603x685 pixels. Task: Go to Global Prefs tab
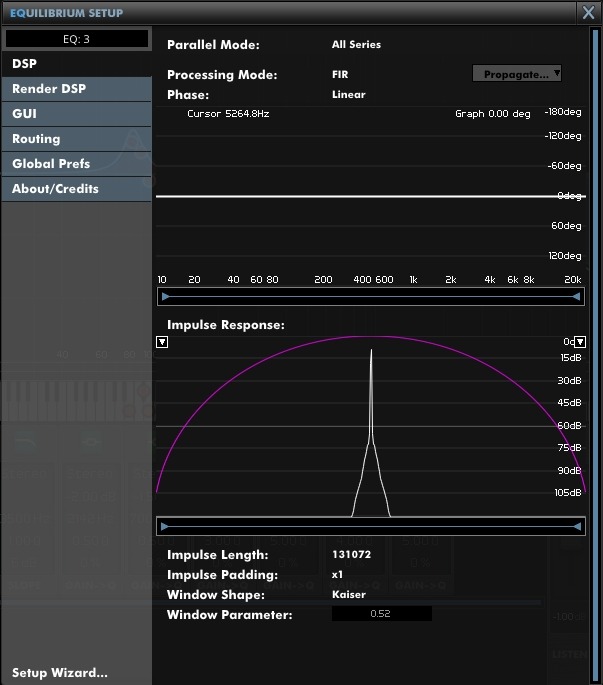point(76,164)
